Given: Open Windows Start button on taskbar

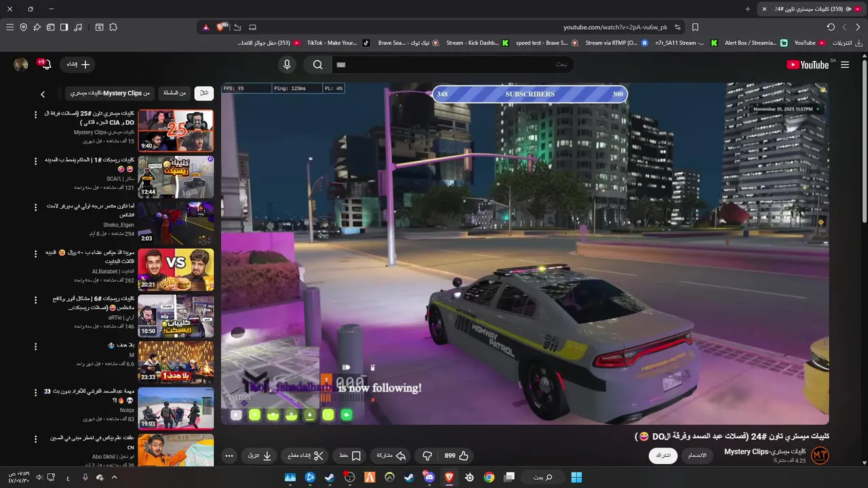Looking at the screenshot, I should [x=576, y=478].
